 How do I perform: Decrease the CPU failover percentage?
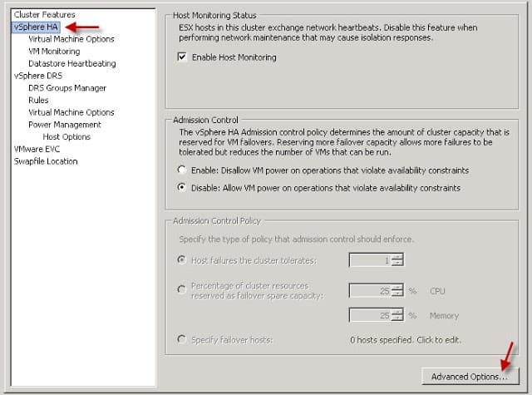click(397, 294)
